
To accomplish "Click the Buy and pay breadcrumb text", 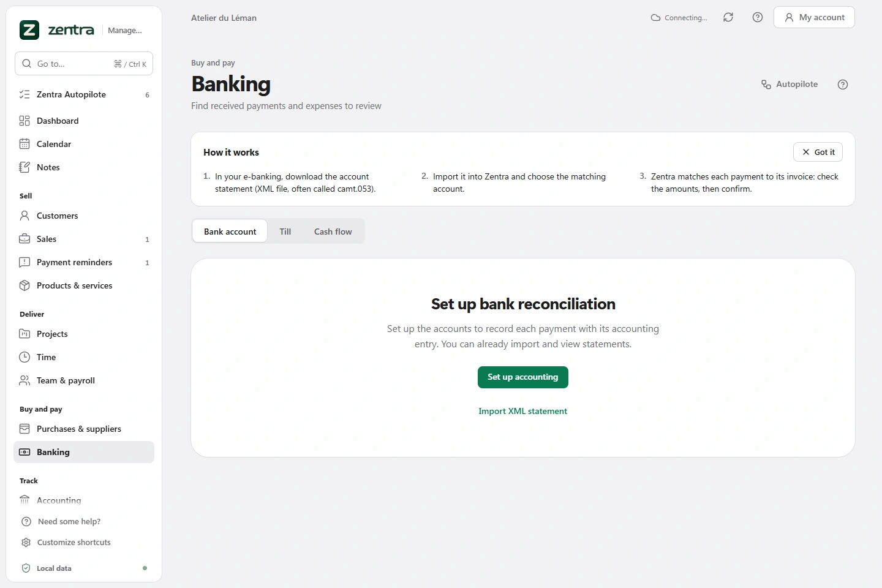I will coord(213,63).
